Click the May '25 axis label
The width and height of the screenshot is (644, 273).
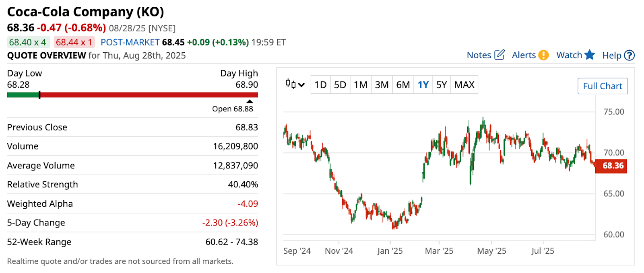491,251
